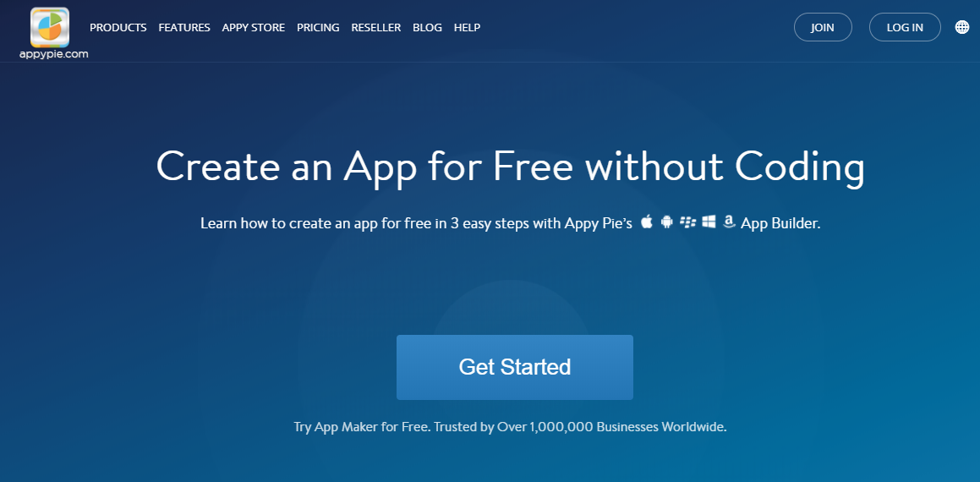Viewport: 980px width, 482px height.
Task: Click the Windows logo icon
Action: pos(709,222)
